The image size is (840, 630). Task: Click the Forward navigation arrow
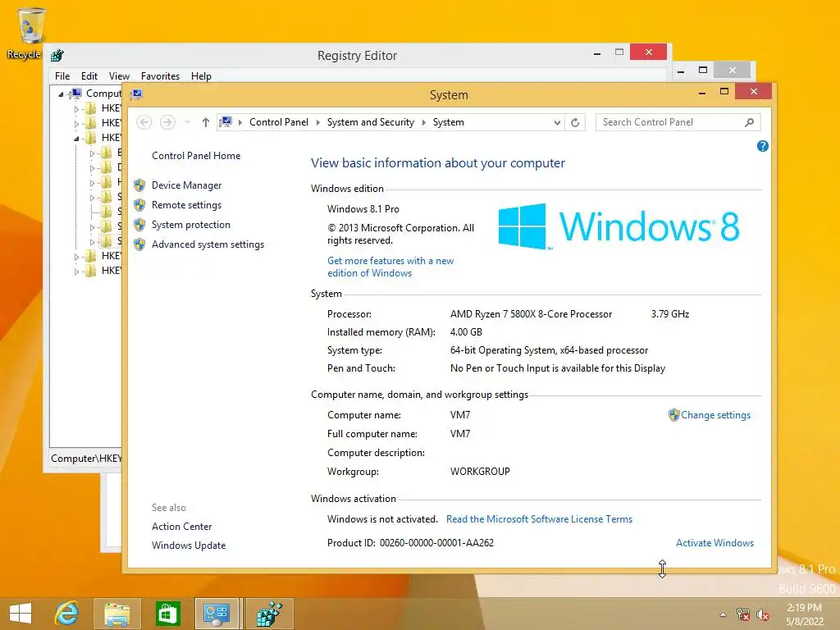[x=167, y=122]
